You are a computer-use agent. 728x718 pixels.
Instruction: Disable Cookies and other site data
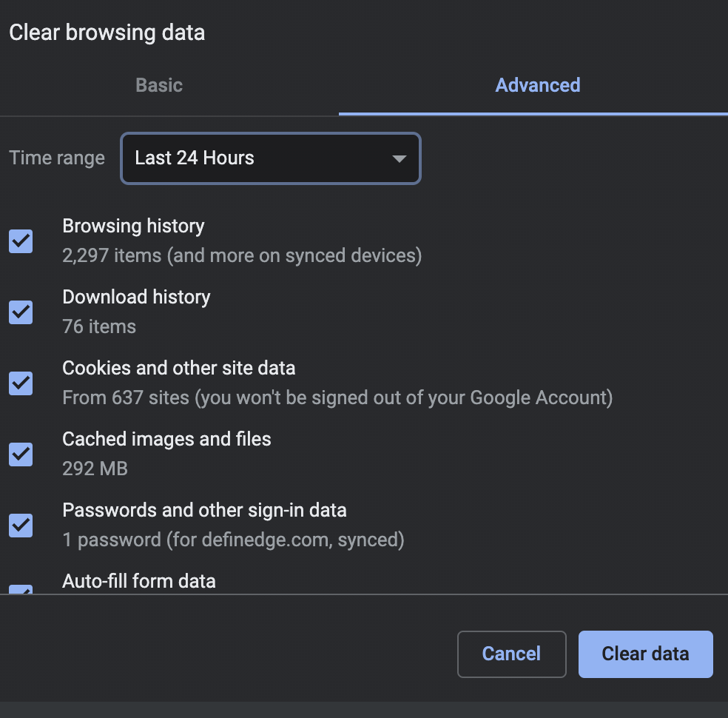[20, 383]
